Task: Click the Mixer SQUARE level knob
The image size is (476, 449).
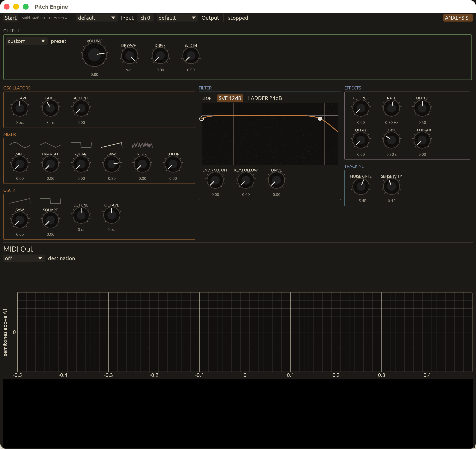Action: 81,164
